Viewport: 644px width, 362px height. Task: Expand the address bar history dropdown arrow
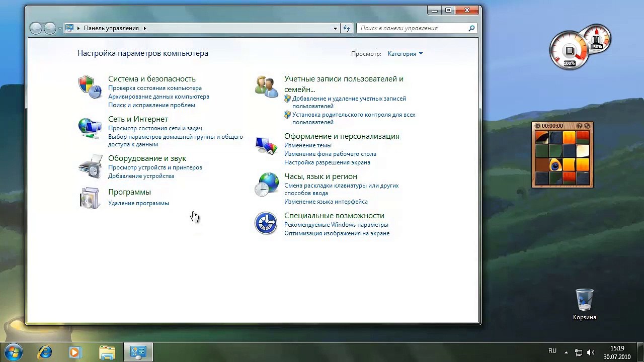click(335, 28)
